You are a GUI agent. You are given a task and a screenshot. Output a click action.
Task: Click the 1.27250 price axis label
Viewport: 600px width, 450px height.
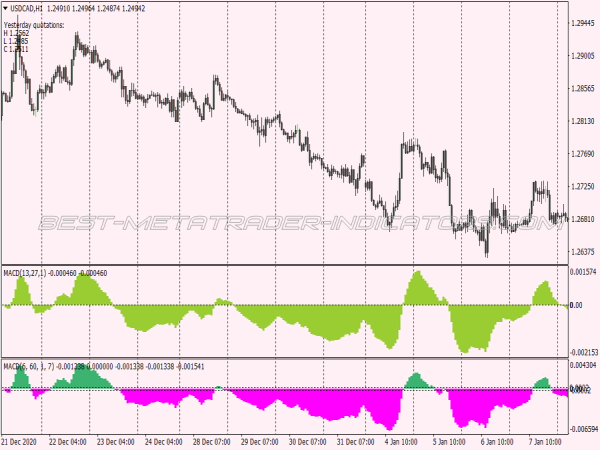point(583,186)
